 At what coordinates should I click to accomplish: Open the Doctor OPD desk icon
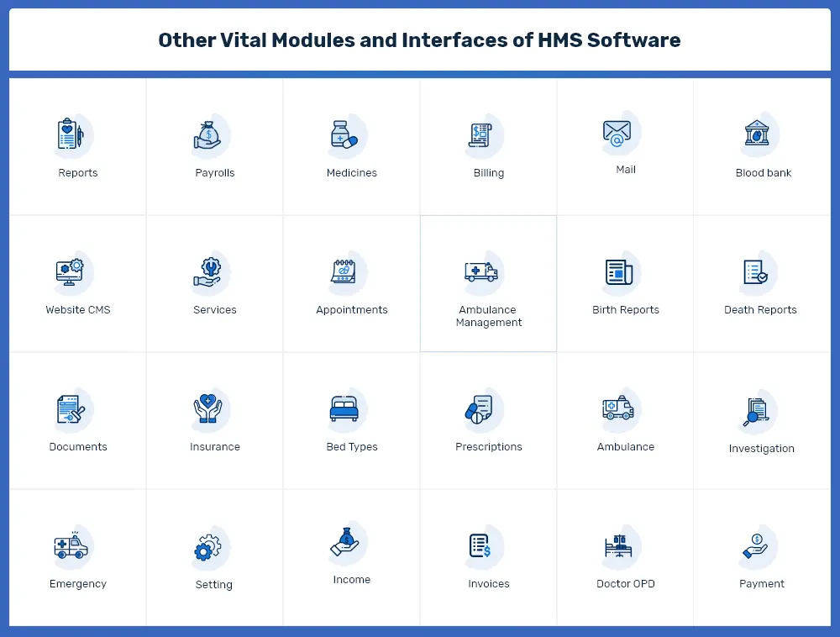point(618,546)
